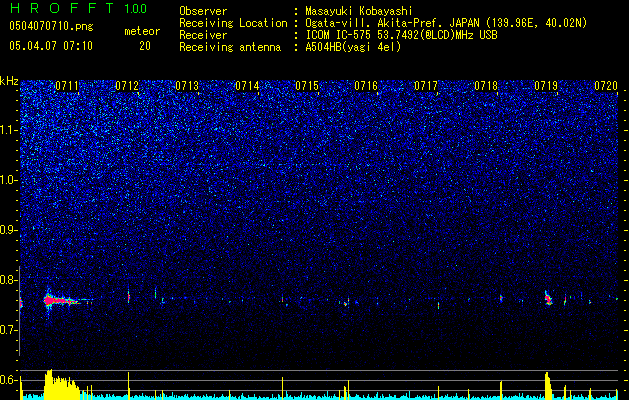
Task: Click the tall yellow power spike near 0712
Action: [129, 385]
